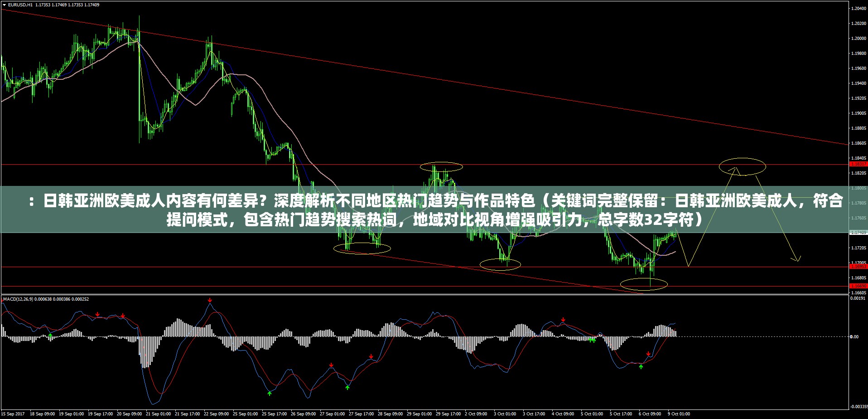Image resolution: width=868 pixels, height=419 pixels.
Task: Click the green up arrow below 6 Oct MACD trough
Action: [641, 366]
